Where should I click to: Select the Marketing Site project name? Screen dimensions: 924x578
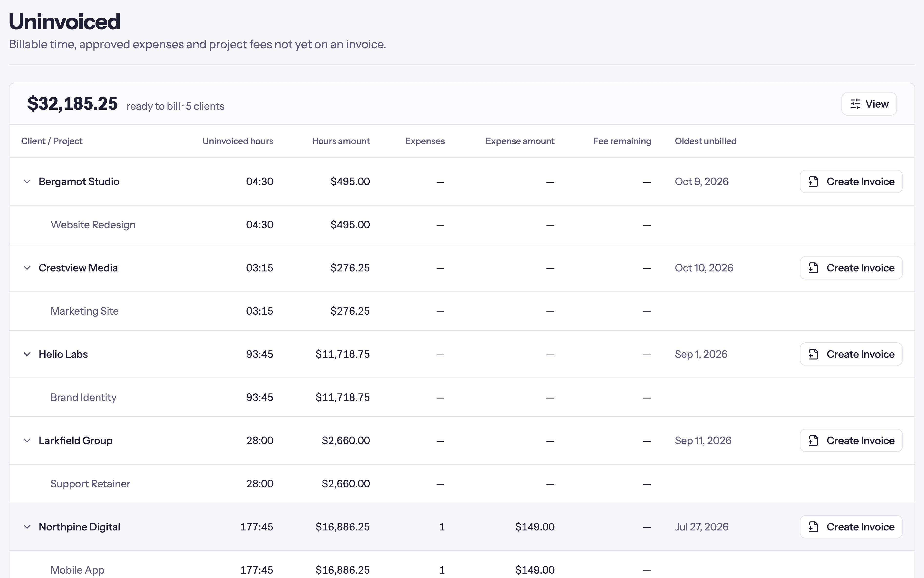point(84,311)
